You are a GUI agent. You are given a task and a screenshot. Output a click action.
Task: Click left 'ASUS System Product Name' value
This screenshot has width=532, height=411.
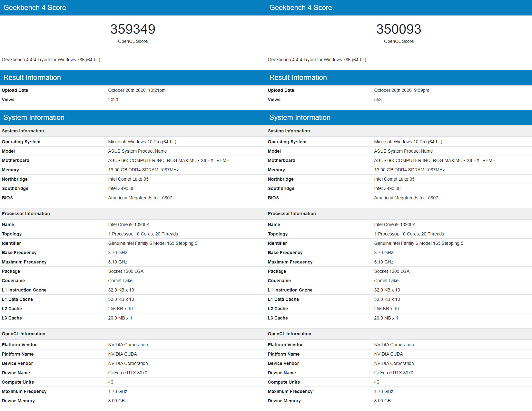click(x=137, y=151)
